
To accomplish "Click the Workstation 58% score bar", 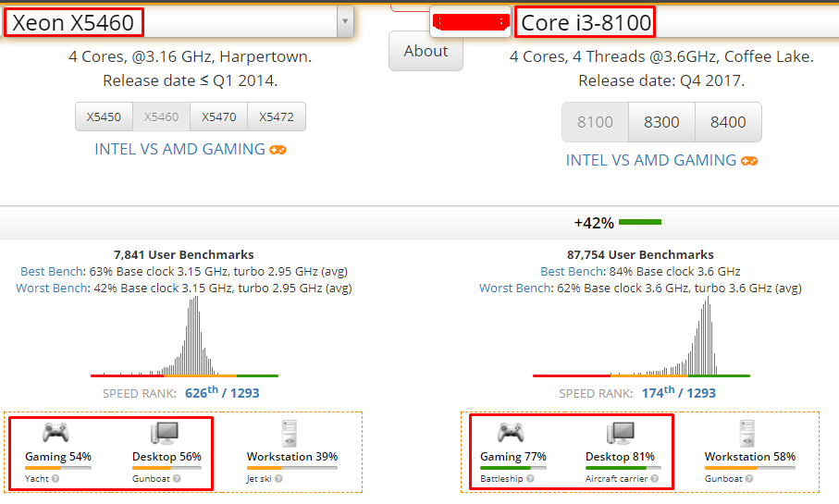I will click(x=750, y=468).
